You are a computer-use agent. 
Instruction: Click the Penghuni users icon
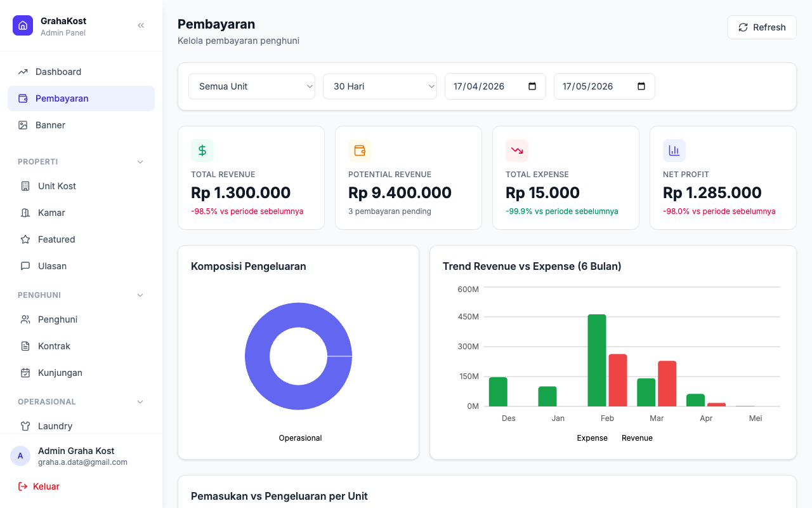[x=25, y=319]
